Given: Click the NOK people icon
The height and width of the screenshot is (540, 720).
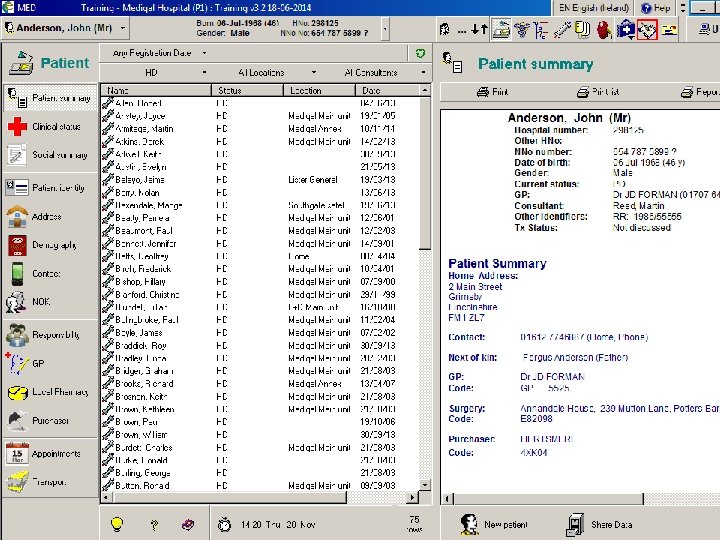Looking at the screenshot, I should click(x=16, y=302).
